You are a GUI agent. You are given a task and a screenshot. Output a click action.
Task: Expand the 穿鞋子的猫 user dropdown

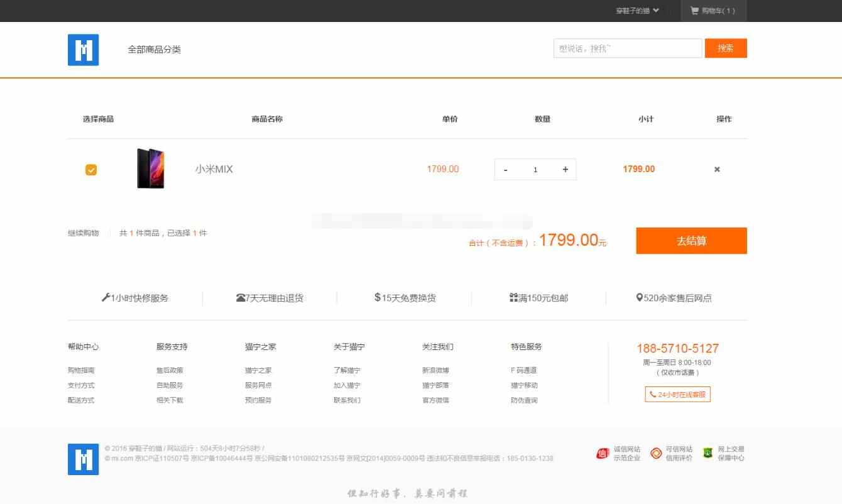638,11
